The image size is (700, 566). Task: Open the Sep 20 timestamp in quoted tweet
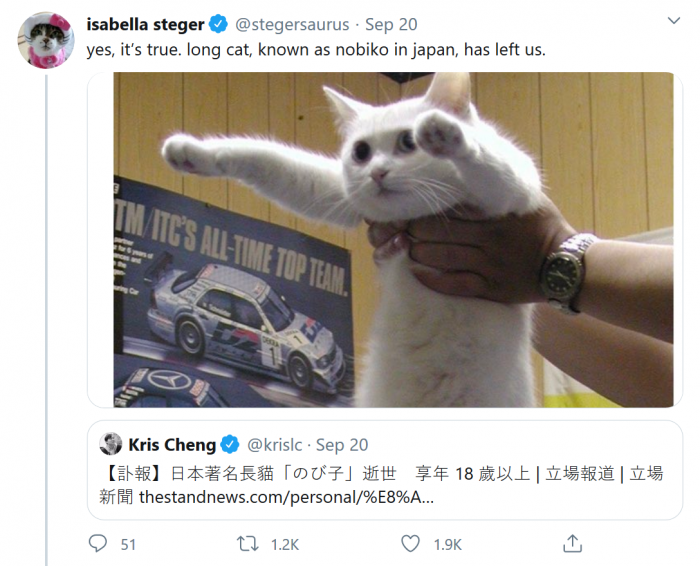coord(342,445)
